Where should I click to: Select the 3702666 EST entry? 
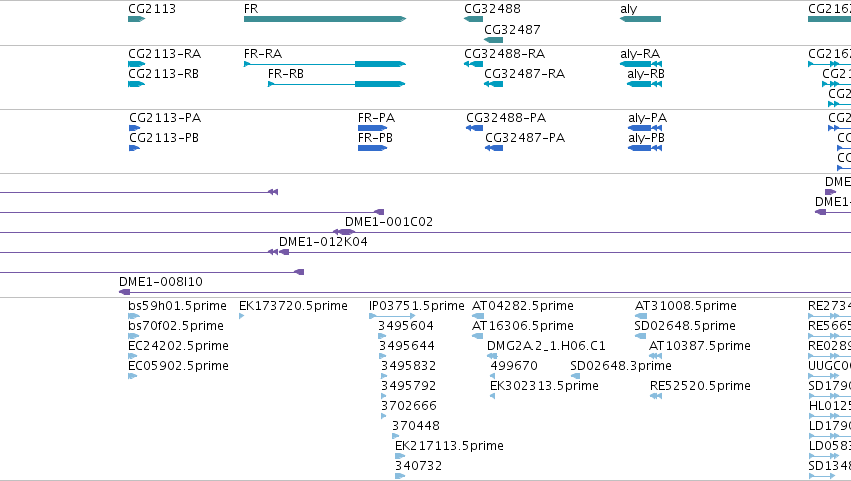coord(384,416)
